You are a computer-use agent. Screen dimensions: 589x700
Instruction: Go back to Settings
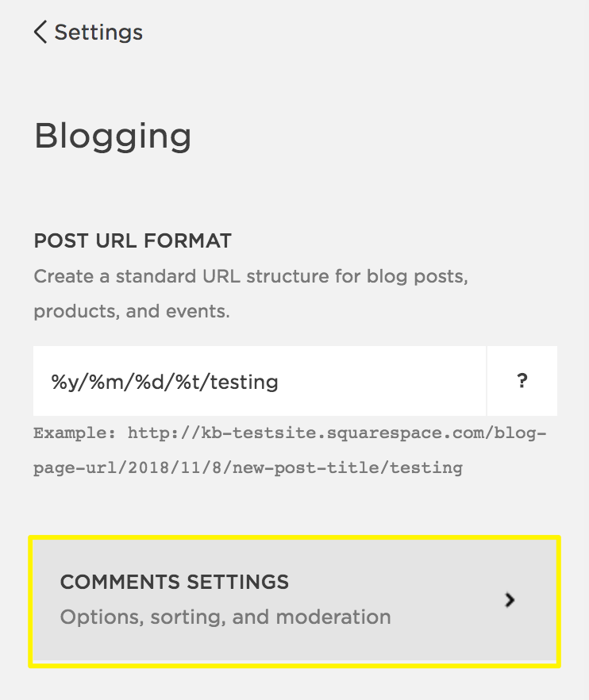[x=88, y=32]
